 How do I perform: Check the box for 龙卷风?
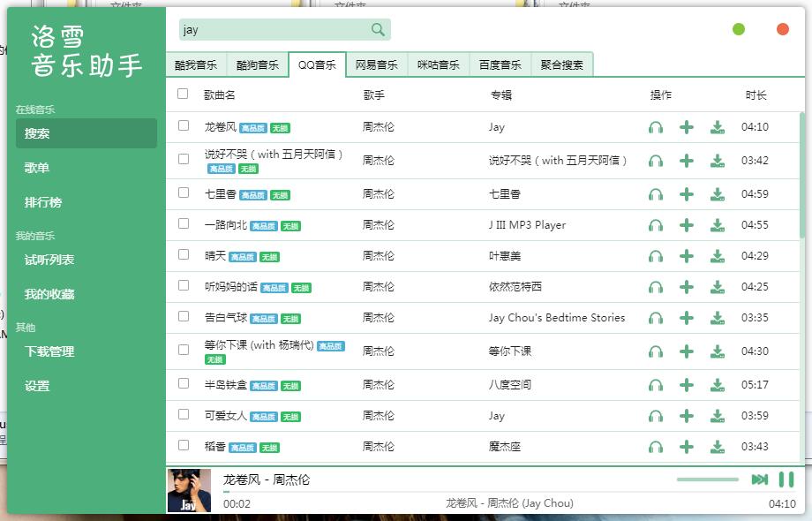184,126
